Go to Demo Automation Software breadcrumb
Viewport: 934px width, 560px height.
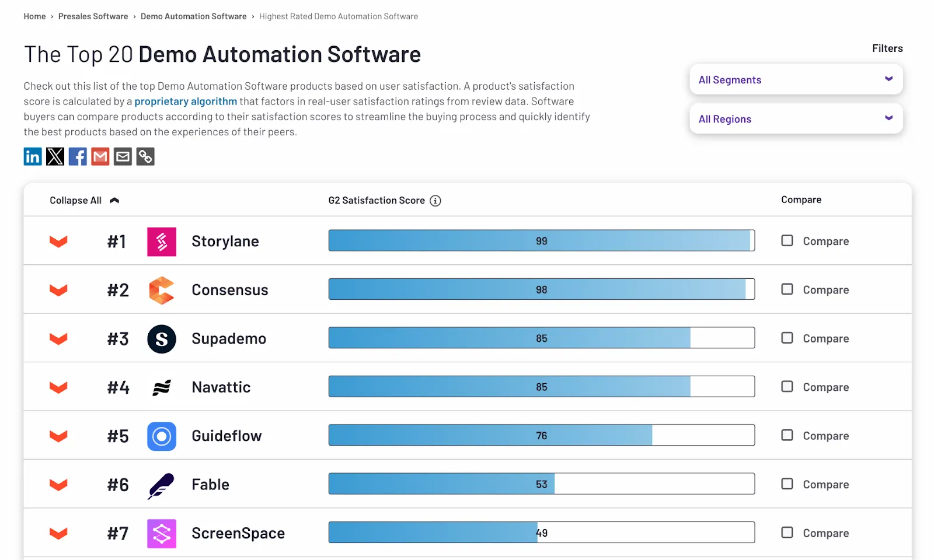pos(193,16)
